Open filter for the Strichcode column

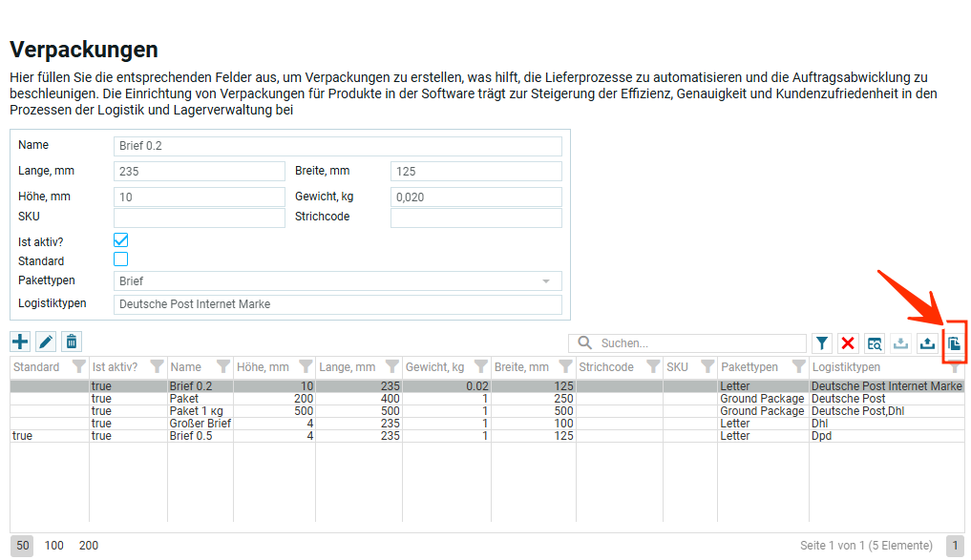653,367
